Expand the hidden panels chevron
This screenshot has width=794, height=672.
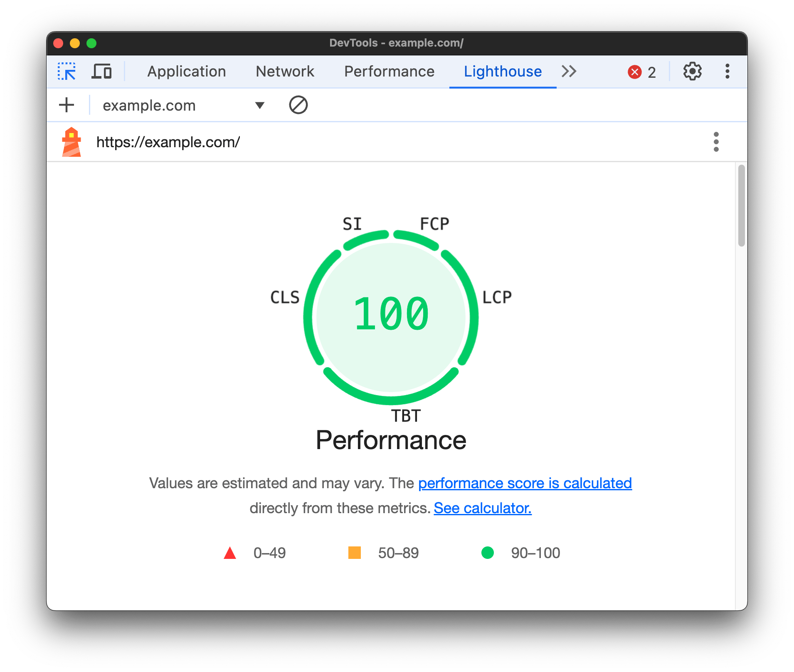(569, 72)
